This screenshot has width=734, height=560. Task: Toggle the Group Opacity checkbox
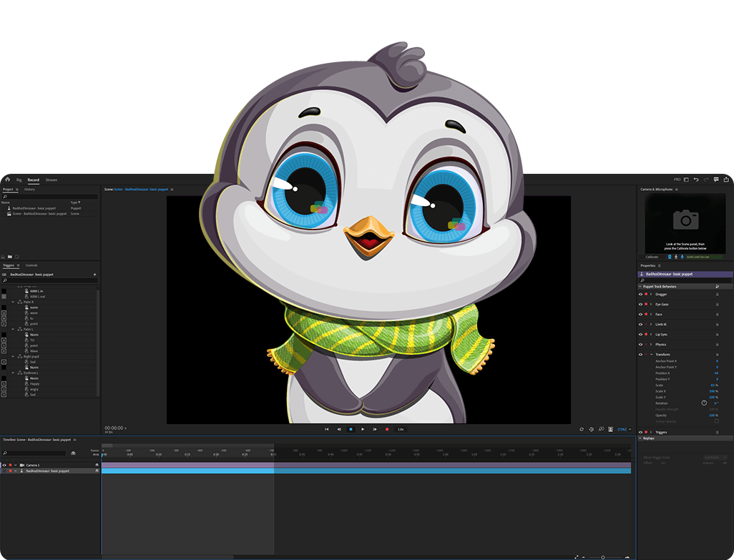tap(717, 421)
